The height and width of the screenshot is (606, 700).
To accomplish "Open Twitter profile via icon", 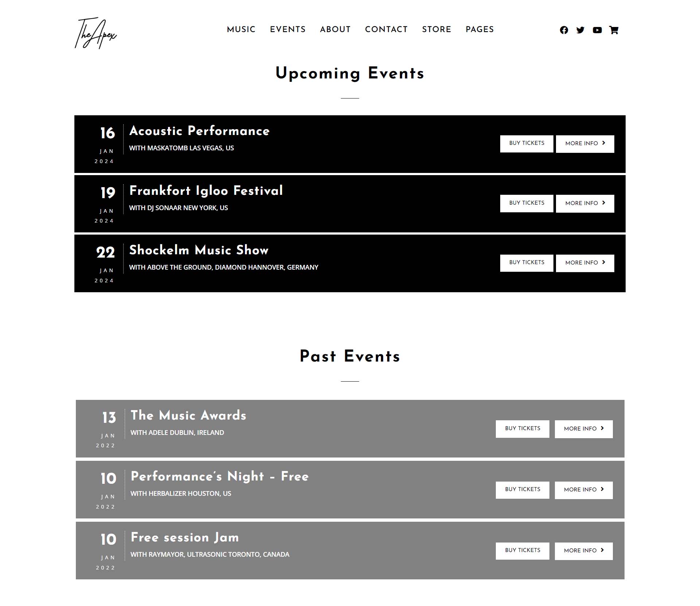I will pos(580,30).
